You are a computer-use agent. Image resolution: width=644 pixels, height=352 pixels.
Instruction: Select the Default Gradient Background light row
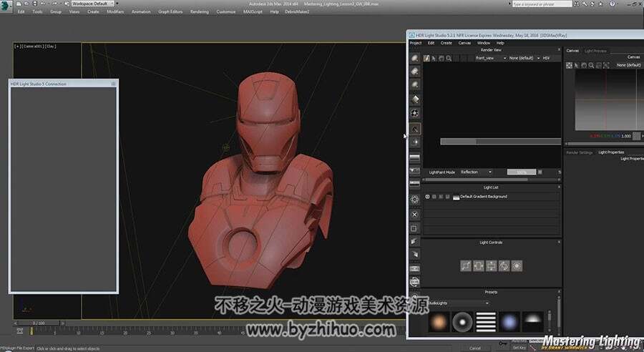(491, 197)
